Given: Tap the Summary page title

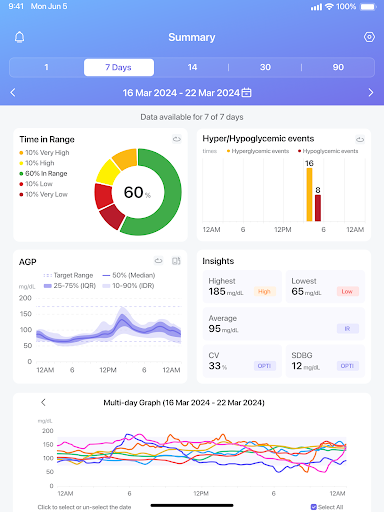Looking at the screenshot, I should [192, 37].
